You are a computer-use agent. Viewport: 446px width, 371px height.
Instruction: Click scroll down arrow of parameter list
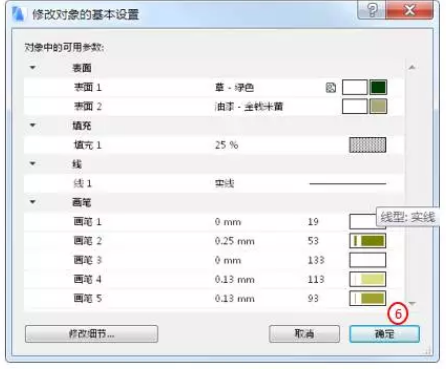pyautogui.click(x=412, y=303)
